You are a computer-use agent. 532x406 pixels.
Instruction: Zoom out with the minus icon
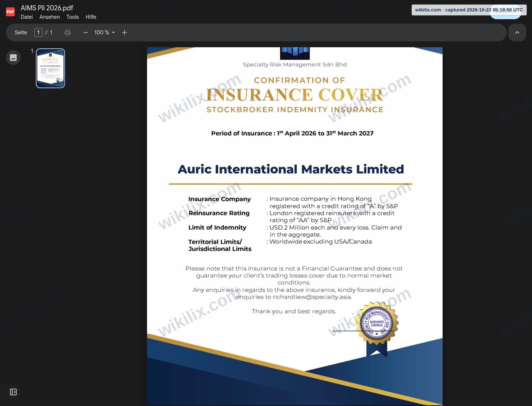coord(86,32)
